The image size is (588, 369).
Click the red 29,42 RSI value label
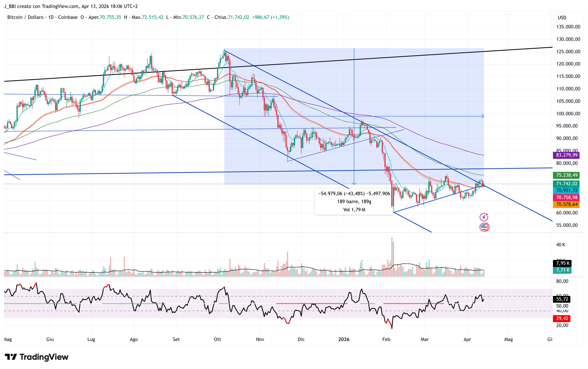coord(562,318)
